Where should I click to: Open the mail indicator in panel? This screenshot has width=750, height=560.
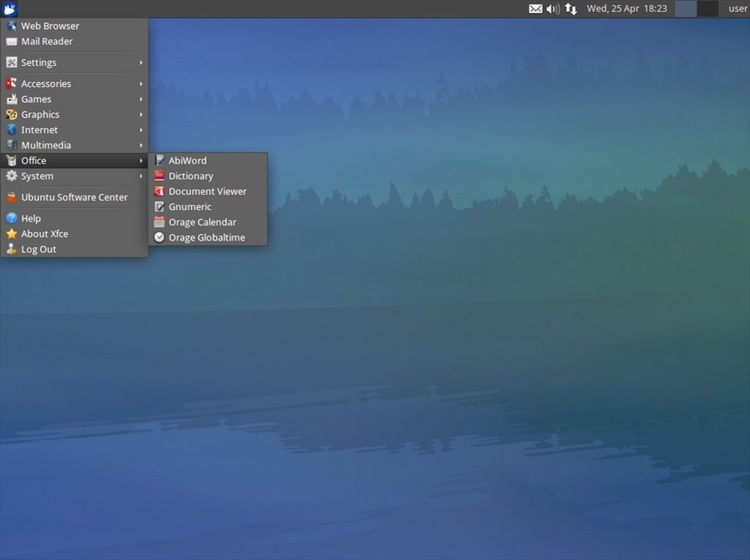point(535,9)
